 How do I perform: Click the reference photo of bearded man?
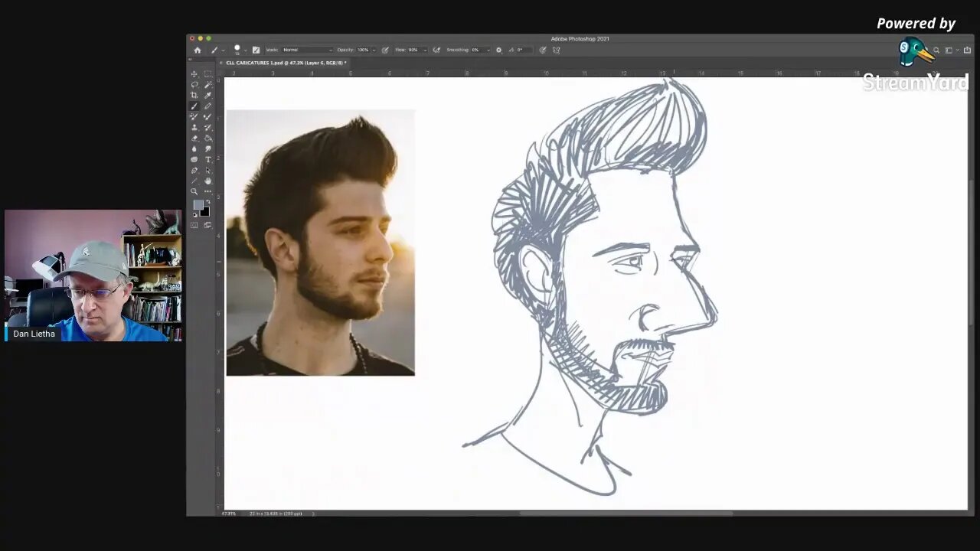pyautogui.click(x=321, y=243)
